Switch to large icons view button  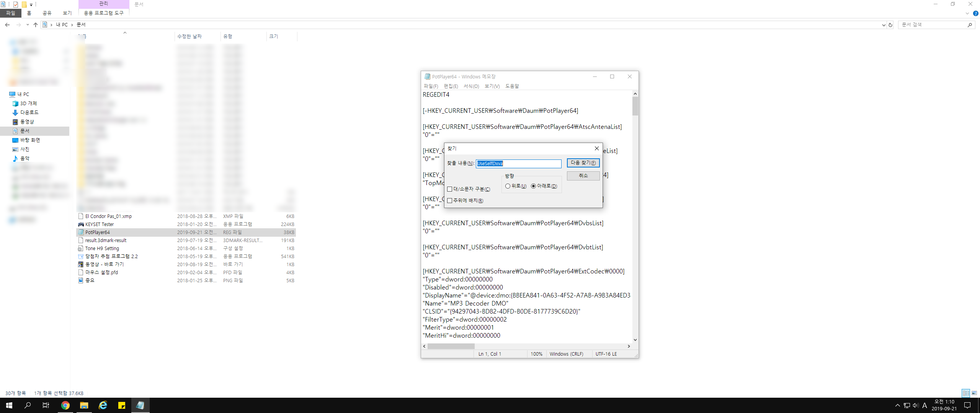tap(974, 393)
